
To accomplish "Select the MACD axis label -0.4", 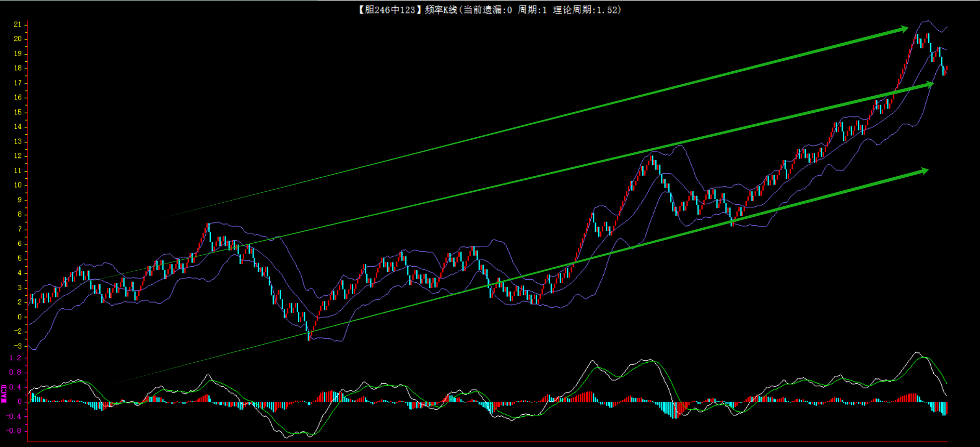I will 14,416.
